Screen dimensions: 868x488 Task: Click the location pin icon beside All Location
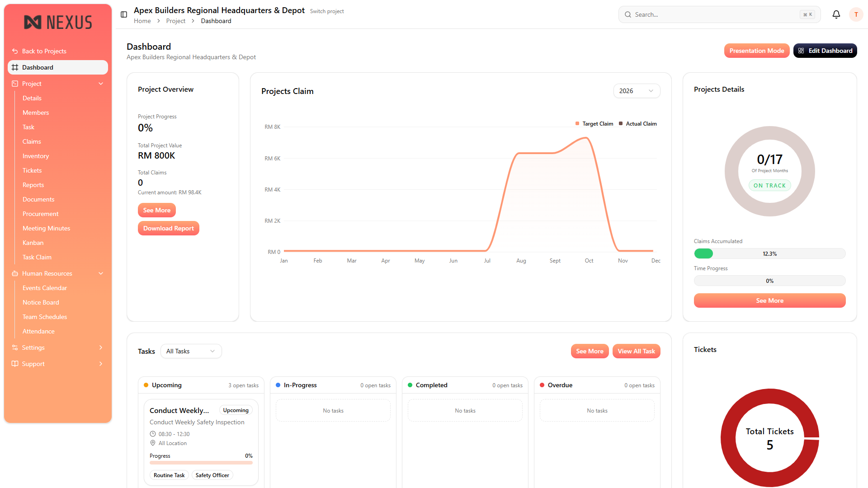pyautogui.click(x=153, y=443)
